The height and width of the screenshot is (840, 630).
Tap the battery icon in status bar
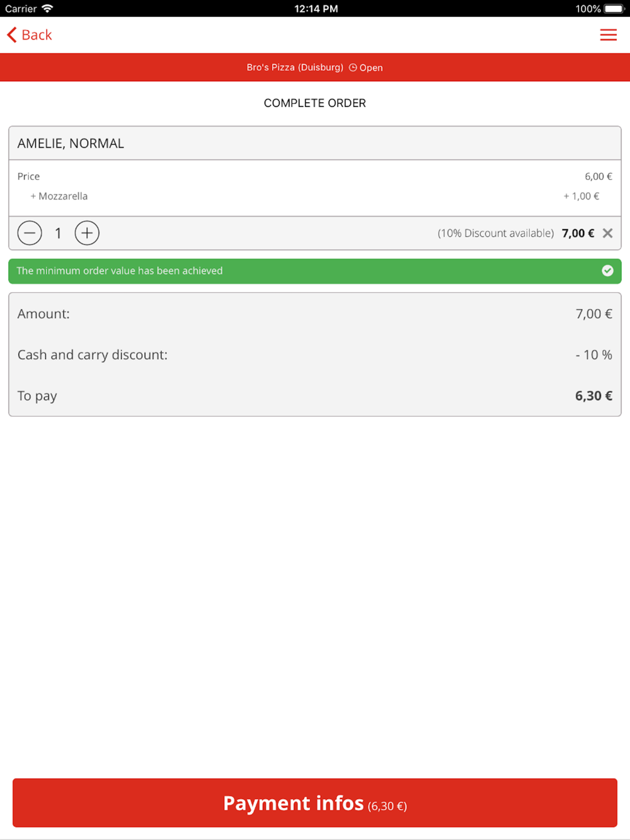click(614, 8)
